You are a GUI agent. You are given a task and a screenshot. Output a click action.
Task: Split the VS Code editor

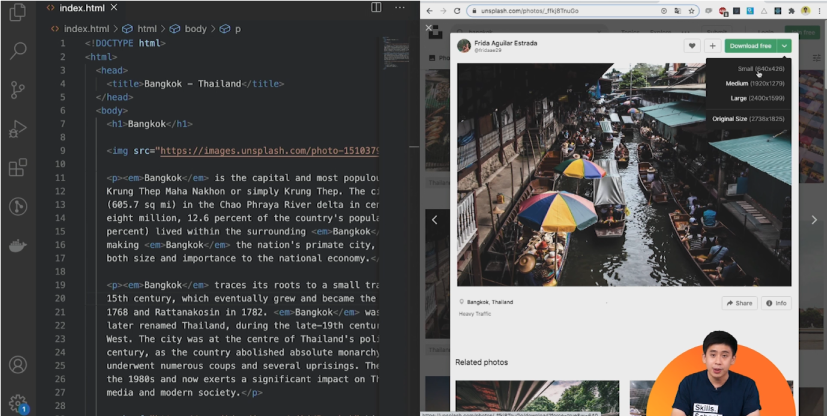click(376, 7)
